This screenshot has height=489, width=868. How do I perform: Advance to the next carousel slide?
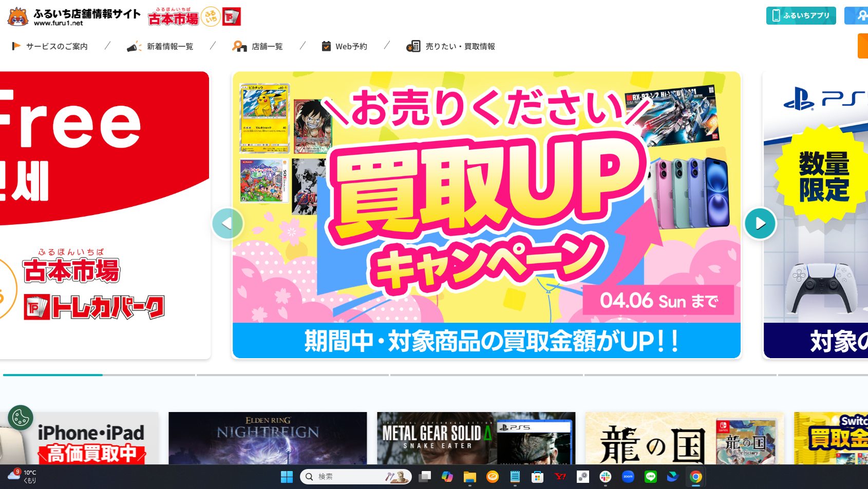(x=760, y=223)
